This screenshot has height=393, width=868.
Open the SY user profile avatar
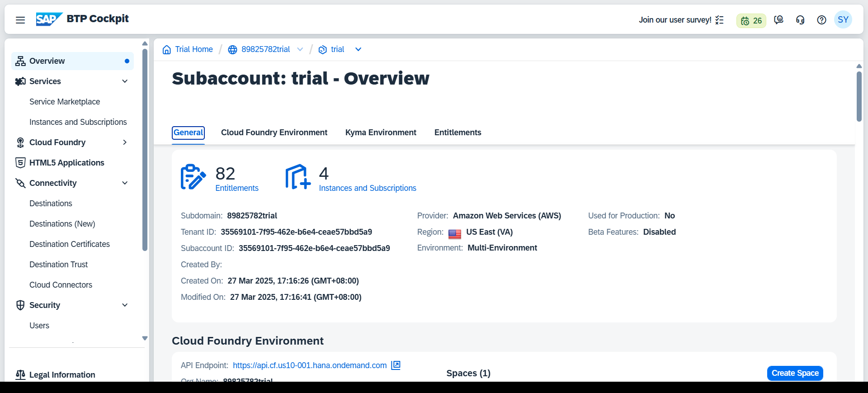843,19
